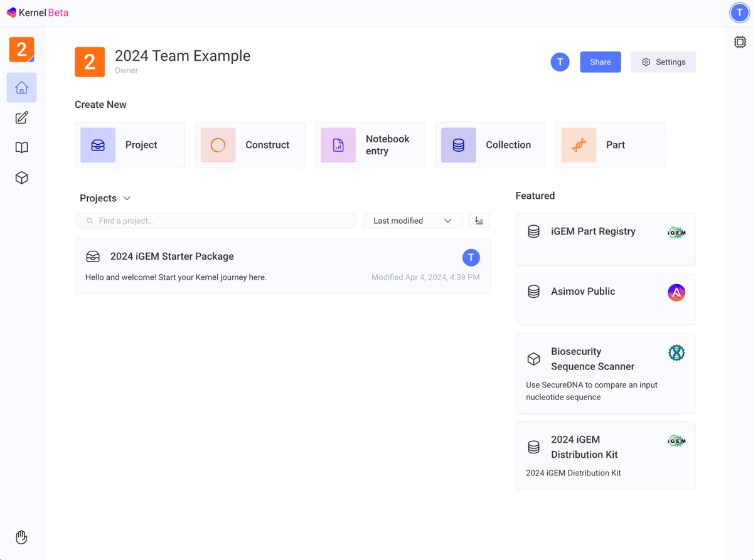Click the iGEM logo on Part Registry card
753x560 pixels.
676,232
